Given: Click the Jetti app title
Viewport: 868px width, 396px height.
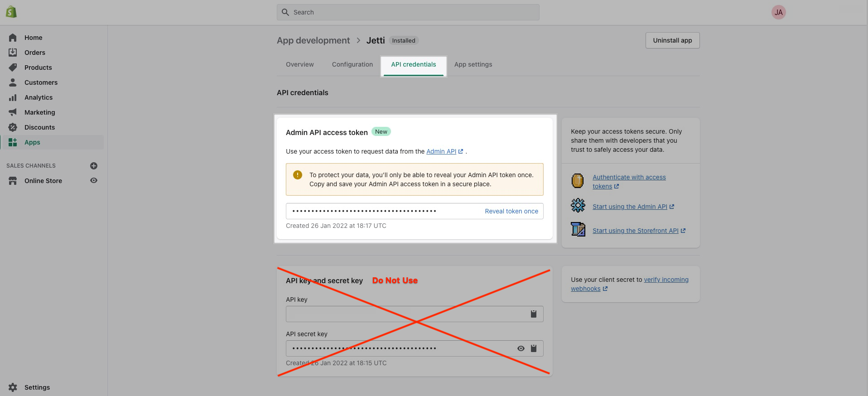Looking at the screenshot, I should click(x=376, y=40).
